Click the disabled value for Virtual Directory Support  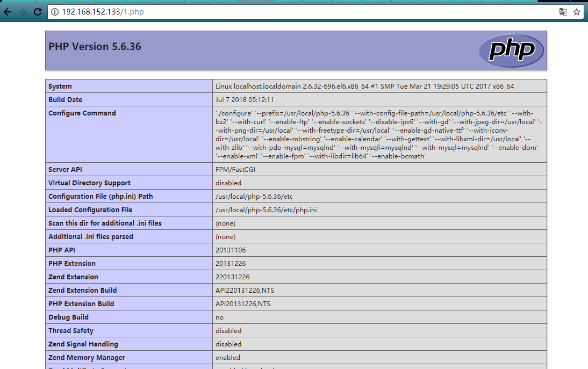coord(228,183)
